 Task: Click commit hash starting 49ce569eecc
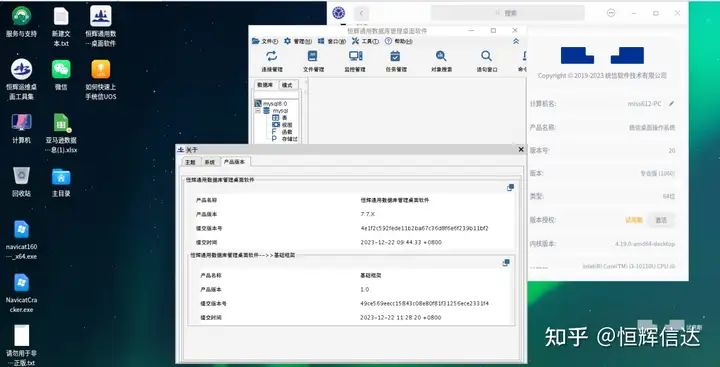point(425,303)
